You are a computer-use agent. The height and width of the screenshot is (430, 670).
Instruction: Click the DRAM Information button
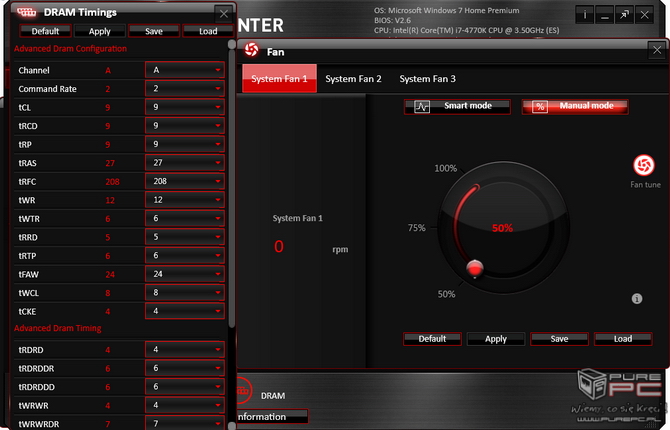(x=272, y=417)
